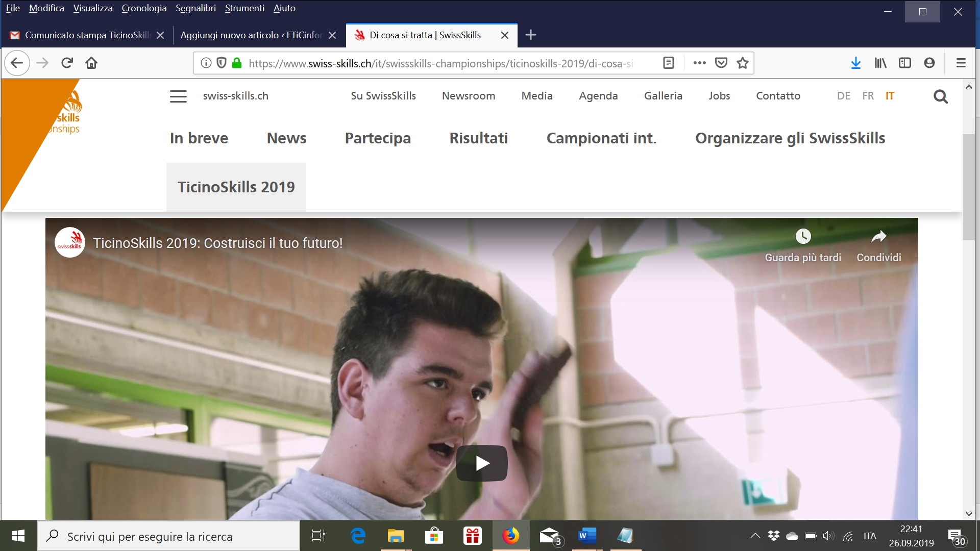
Task: Open the Visualizza menu
Action: 93,8
